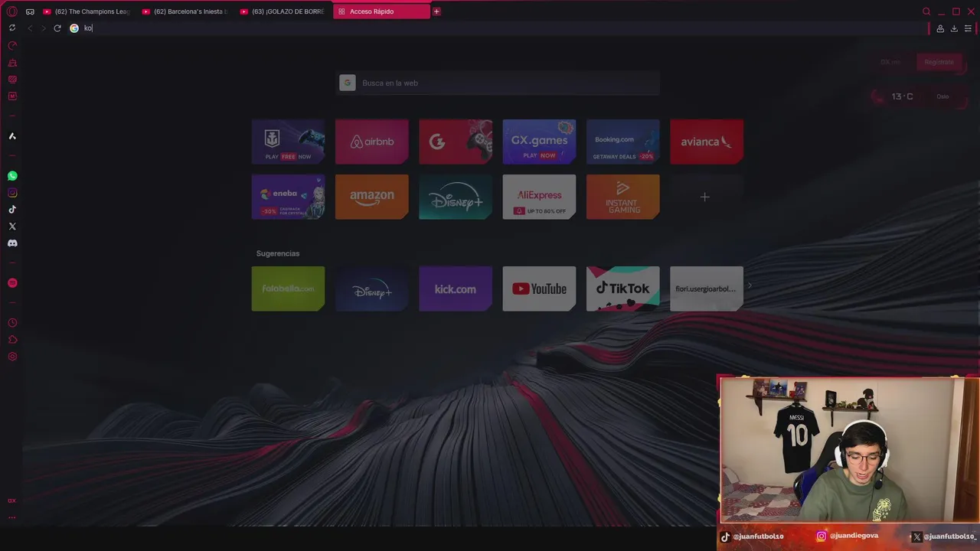Open the three-dot sidebar options
The width and height of the screenshot is (980, 551).
[12, 517]
